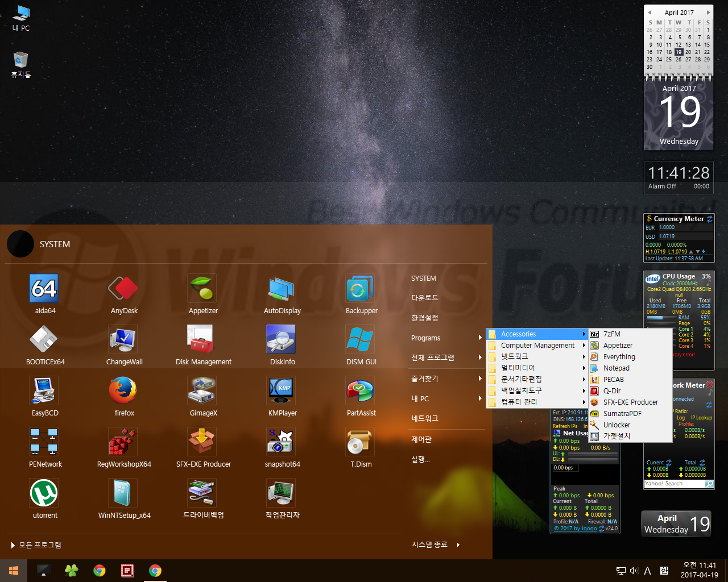This screenshot has width=728, height=582.
Task: Open 내 PC desktop icon
Action: click(21, 18)
